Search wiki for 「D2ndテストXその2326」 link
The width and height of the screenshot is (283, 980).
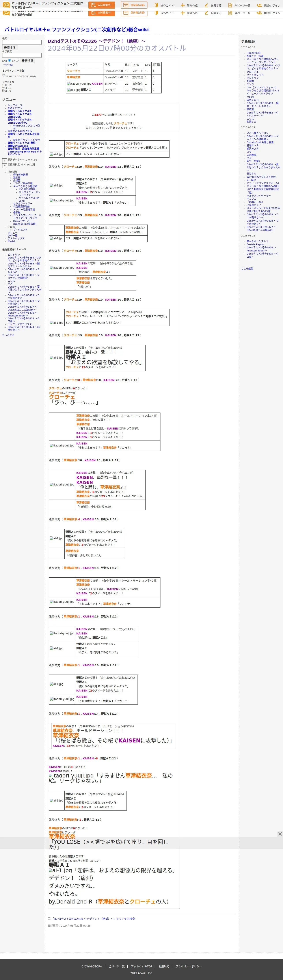click(93, 918)
